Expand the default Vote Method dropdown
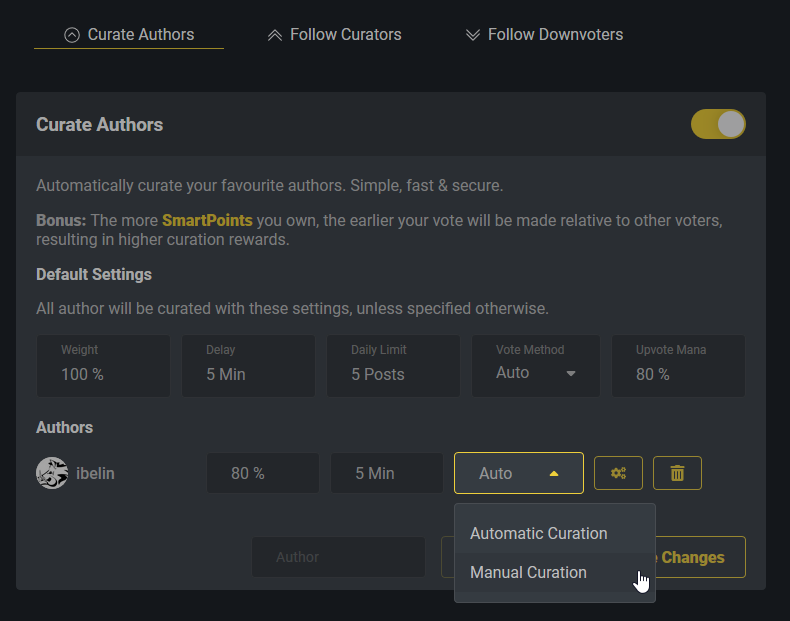Screen dimensions: 790x621 pyautogui.click(x=536, y=373)
